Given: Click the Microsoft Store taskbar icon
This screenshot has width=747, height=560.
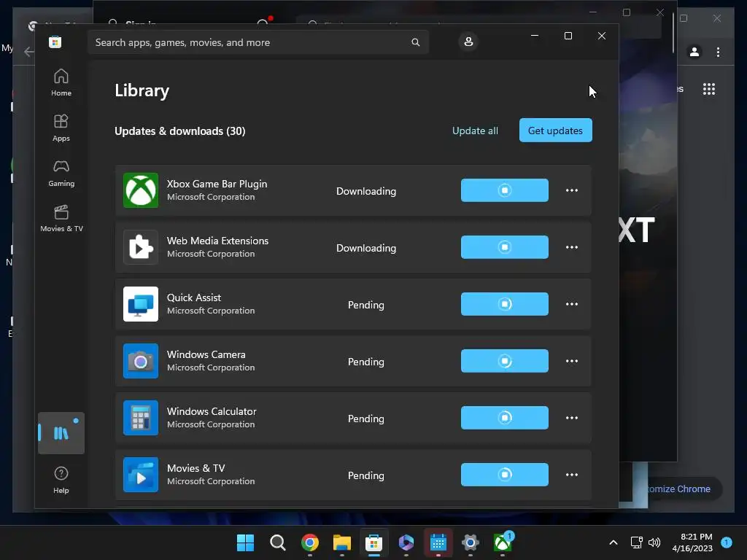Looking at the screenshot, I should [374, 542].
